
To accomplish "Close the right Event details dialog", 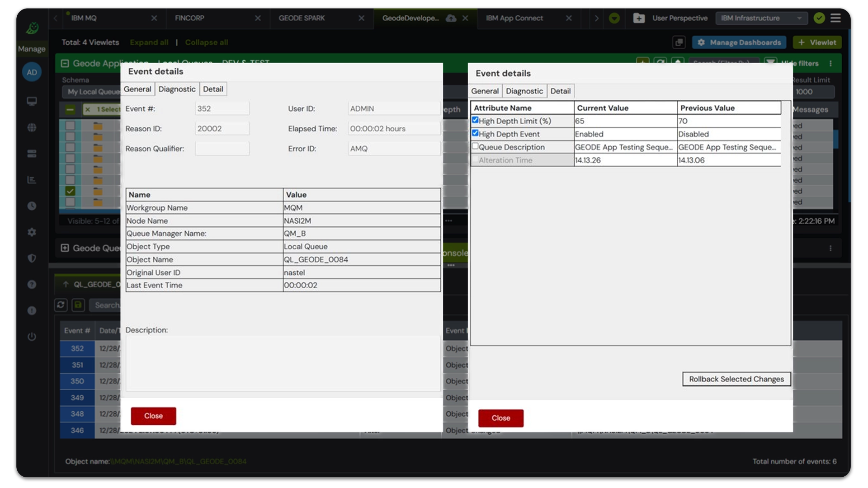I will 501,418.
